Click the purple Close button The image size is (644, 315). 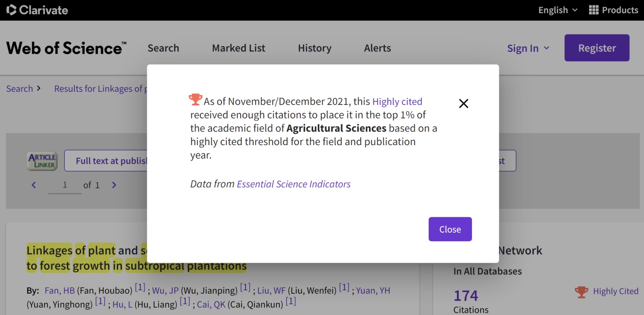pyautogui.click(x=450, y=229)
